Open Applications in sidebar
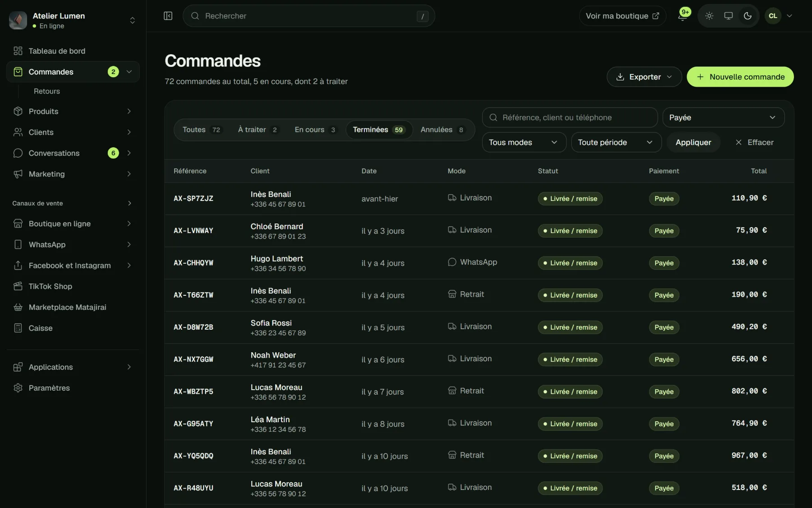Image resolution: width=812 pixels, height=508 pixels. point(73,367)
